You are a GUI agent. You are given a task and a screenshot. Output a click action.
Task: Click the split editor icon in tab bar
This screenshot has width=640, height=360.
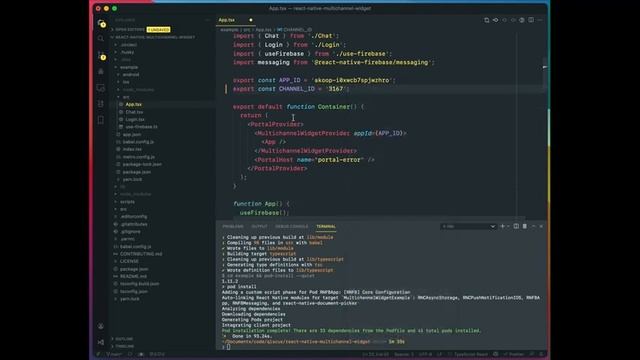[x=531, y=20]
